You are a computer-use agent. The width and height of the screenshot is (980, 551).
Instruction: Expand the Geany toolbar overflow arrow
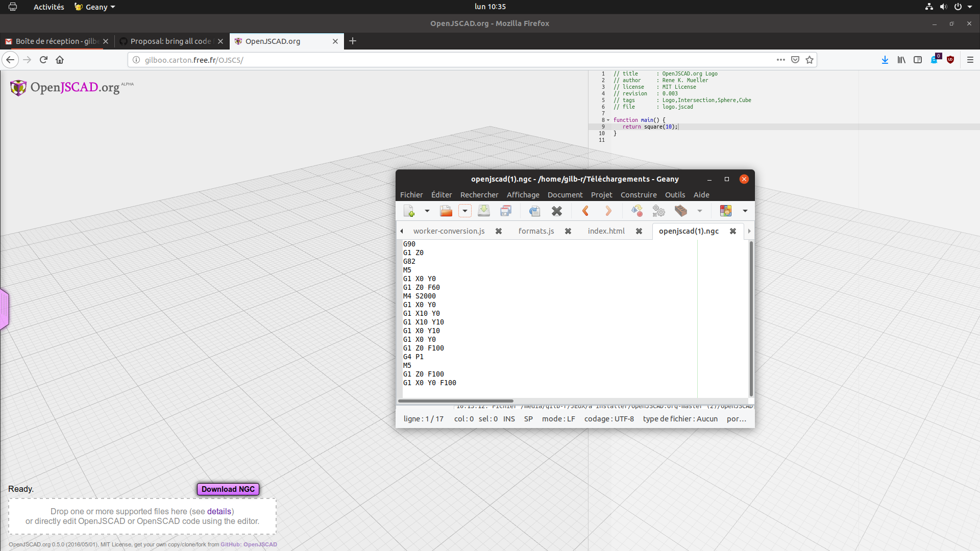click(x=745, y=211)
